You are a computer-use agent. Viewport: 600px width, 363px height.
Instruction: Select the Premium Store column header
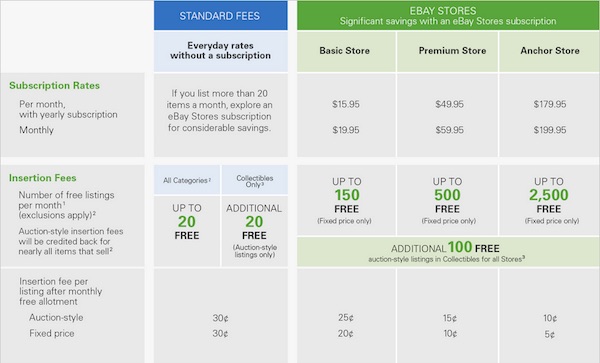point(448,51)
